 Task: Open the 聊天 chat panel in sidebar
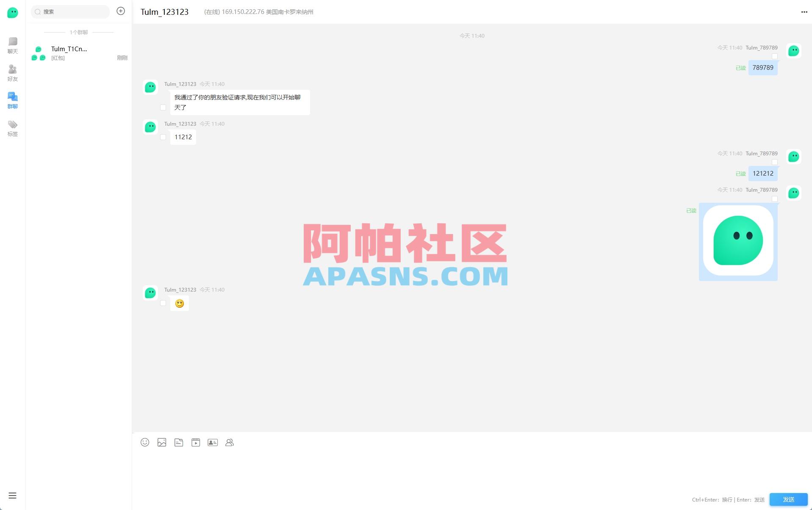(12, 45)
